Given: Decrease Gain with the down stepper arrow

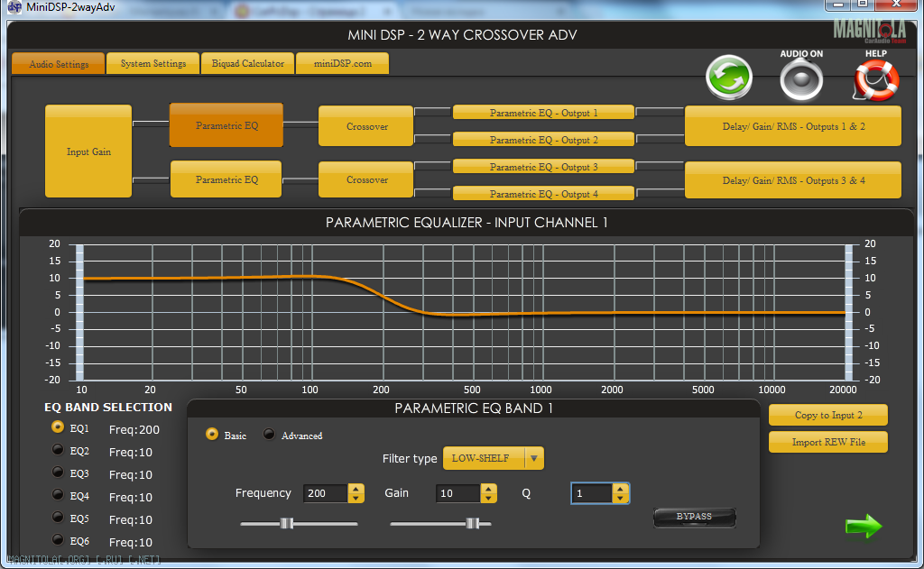Looking at the screenshot, I should point(488,499).
